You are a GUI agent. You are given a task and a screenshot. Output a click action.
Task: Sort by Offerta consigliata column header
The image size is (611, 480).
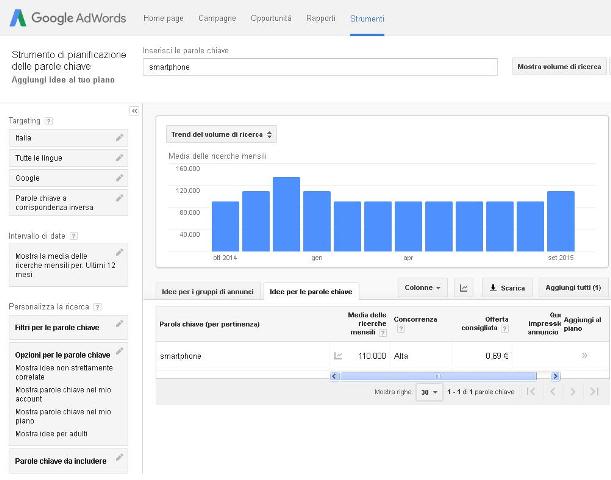(x=485, y=324)
